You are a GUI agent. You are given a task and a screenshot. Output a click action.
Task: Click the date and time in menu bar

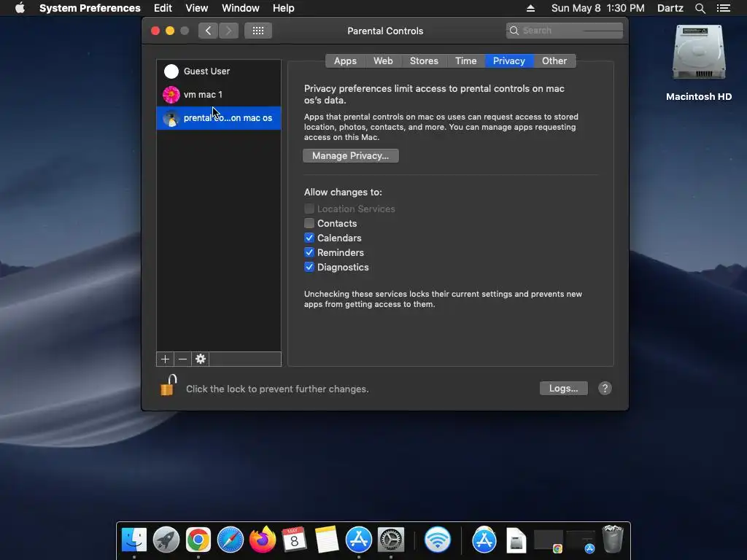[x=598, y=8]
